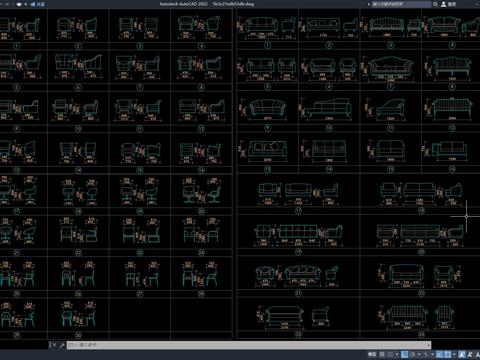This screenshot has height=360, width=480.
Task: Open snap mode settings dropdown arrow
Action: point(397,354)
